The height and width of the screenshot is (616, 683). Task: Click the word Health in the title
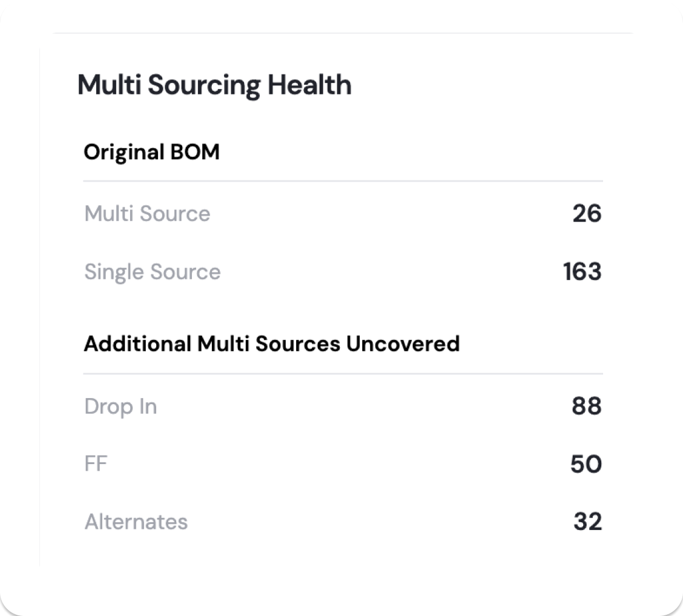[x=309, y=85]
